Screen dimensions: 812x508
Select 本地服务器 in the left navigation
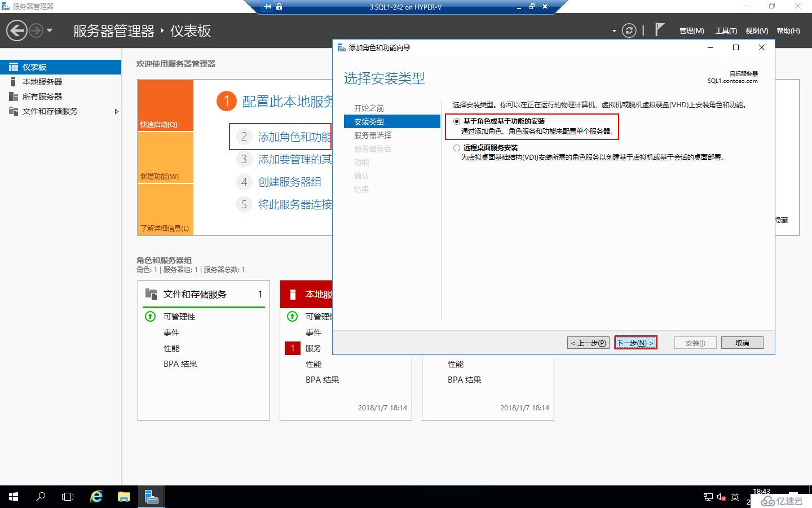(x=60, y=82)
